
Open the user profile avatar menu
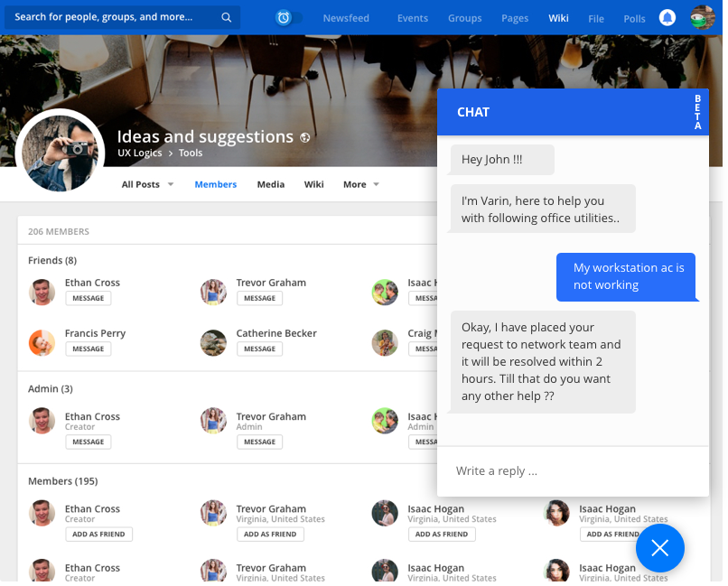click(703, 18)
